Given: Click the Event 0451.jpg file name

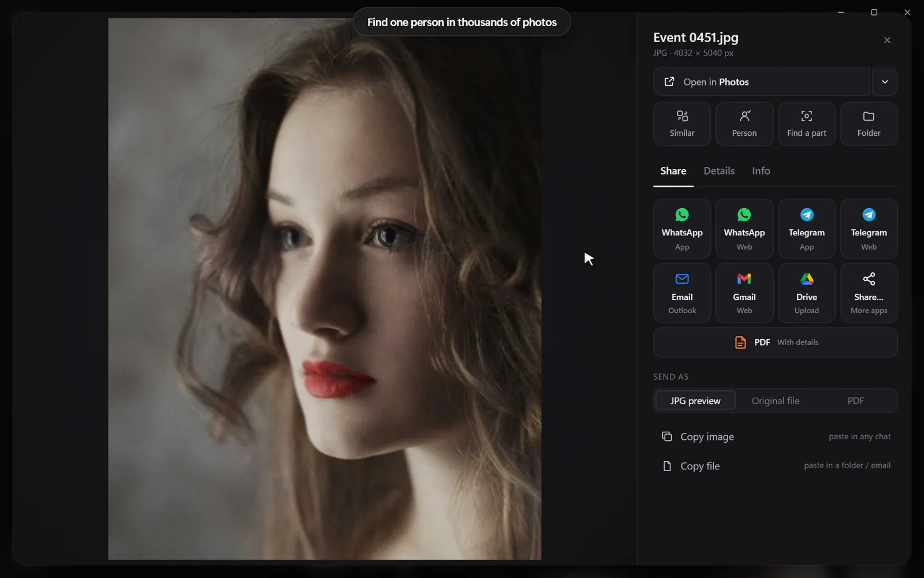Looking at the screenshot, I should 695,38.
